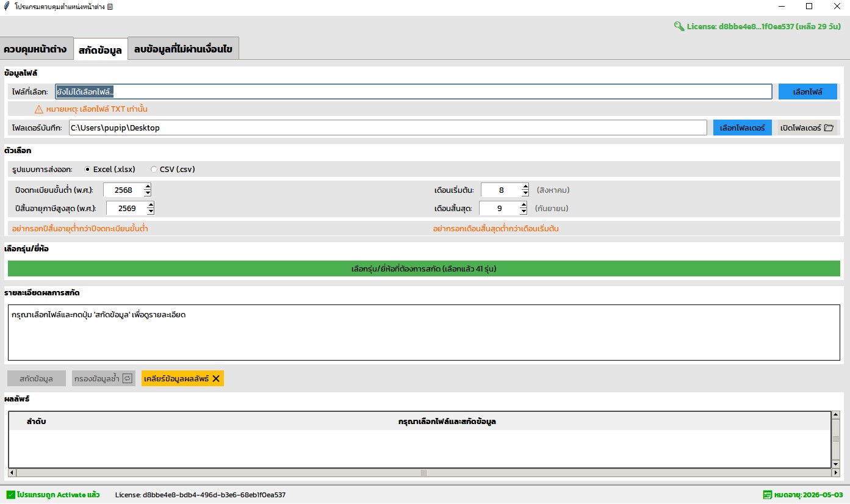Screen dimensions: 850x504
Task: Clear results with the เคลียร์ข้อมูลผลลัพธ์ button
Action: point(182,378)
